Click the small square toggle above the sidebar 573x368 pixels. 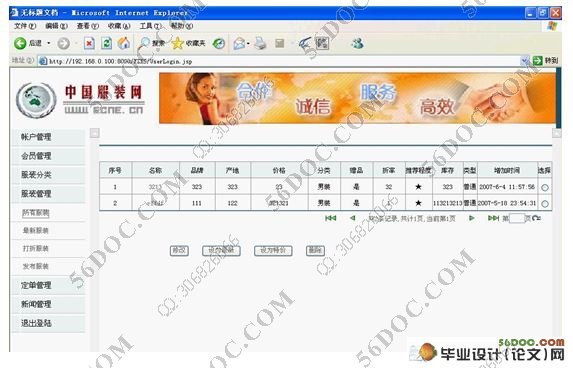click(95, 133)
